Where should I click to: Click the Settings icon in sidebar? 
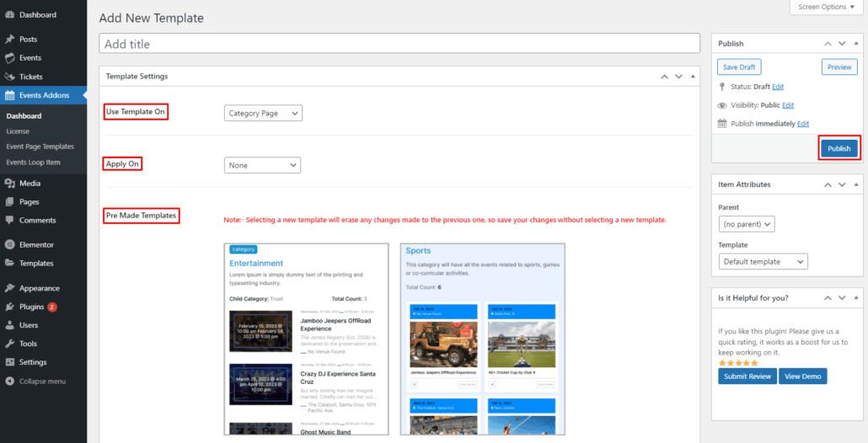pyautogui.click(x=9, y=362)
